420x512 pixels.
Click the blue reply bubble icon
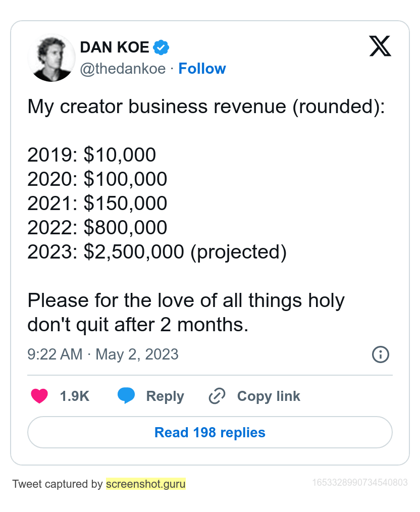(126, 396)
